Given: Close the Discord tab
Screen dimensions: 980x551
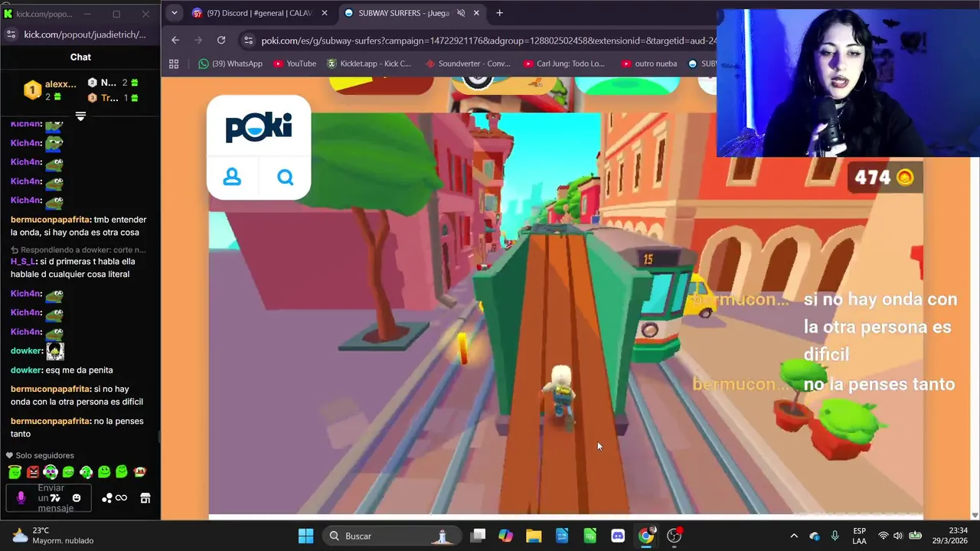Looking at the screenshot, I should point(325,13).
